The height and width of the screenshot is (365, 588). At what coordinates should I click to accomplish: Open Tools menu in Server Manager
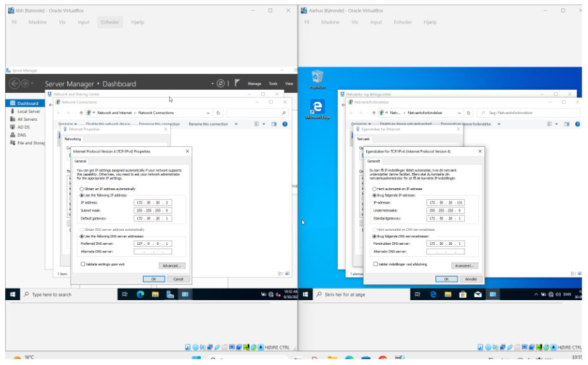click(x=273, y=84)
